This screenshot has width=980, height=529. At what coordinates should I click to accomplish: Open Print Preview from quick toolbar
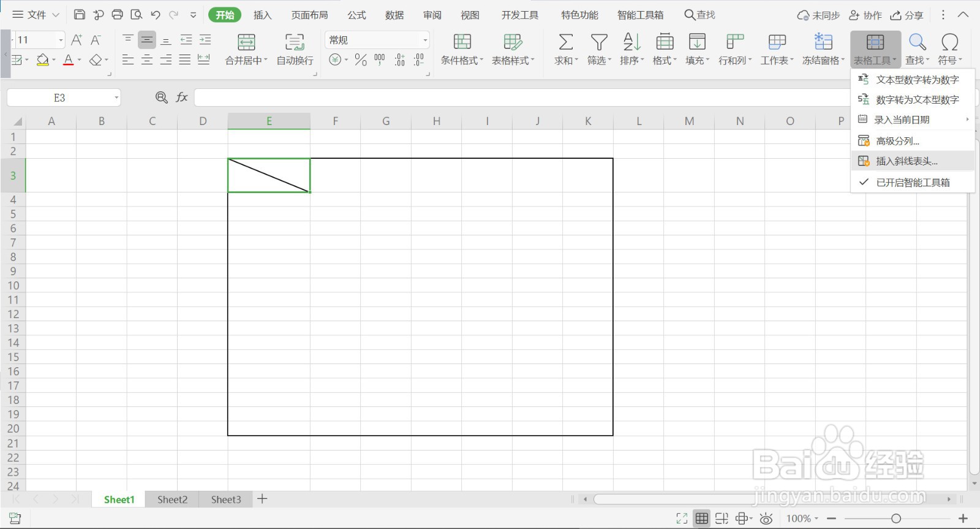pyautogui.click(x=137, y=15)
